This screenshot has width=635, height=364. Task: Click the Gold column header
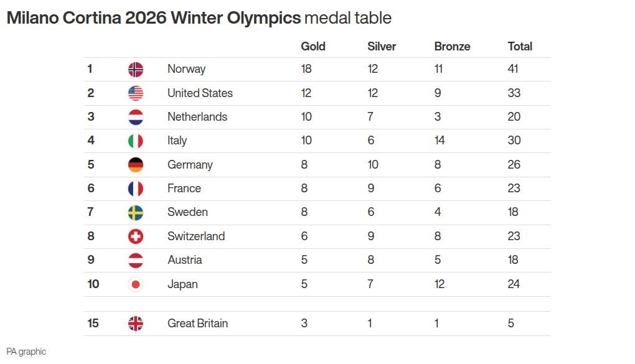tap(313, 46)
